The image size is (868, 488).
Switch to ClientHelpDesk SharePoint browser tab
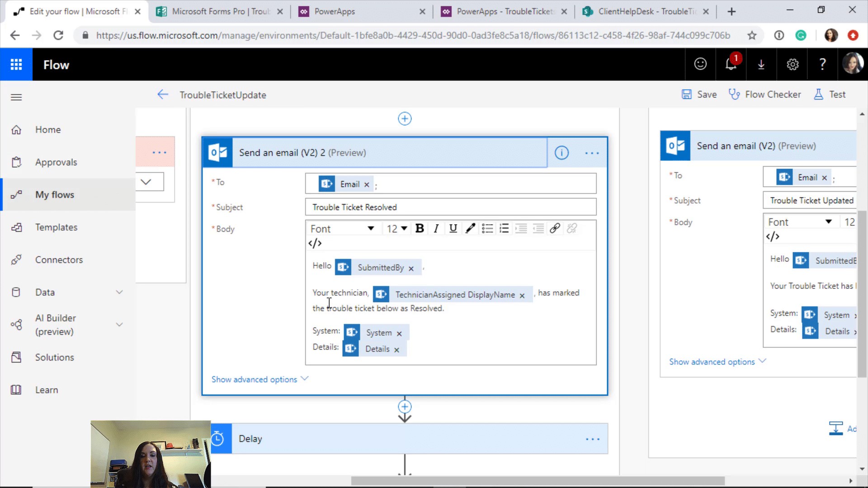point(646,11)
